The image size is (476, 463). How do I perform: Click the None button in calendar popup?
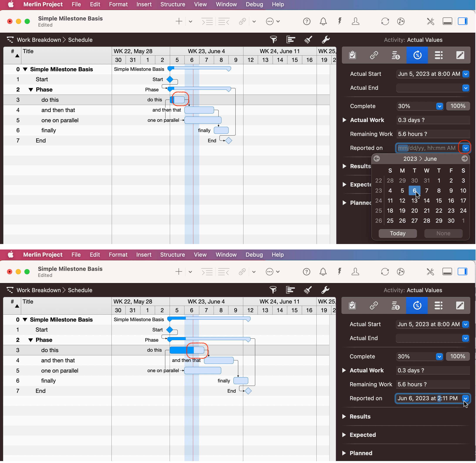(444, 233)
